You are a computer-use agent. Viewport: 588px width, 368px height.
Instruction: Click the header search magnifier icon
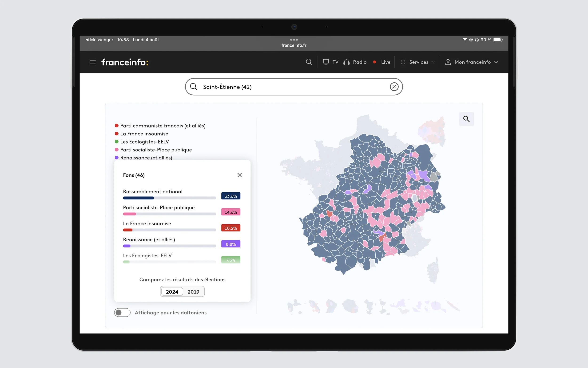[309, 62]
